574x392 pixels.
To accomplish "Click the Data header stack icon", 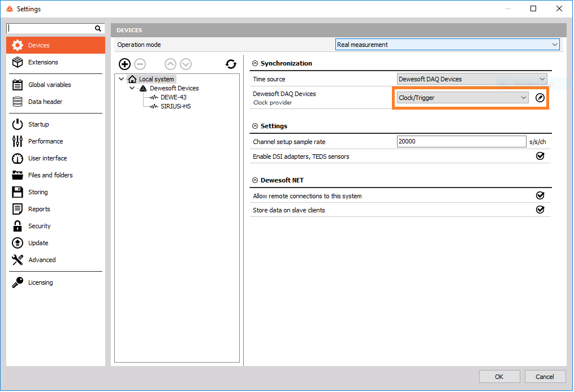I will (x=17, y=102).
